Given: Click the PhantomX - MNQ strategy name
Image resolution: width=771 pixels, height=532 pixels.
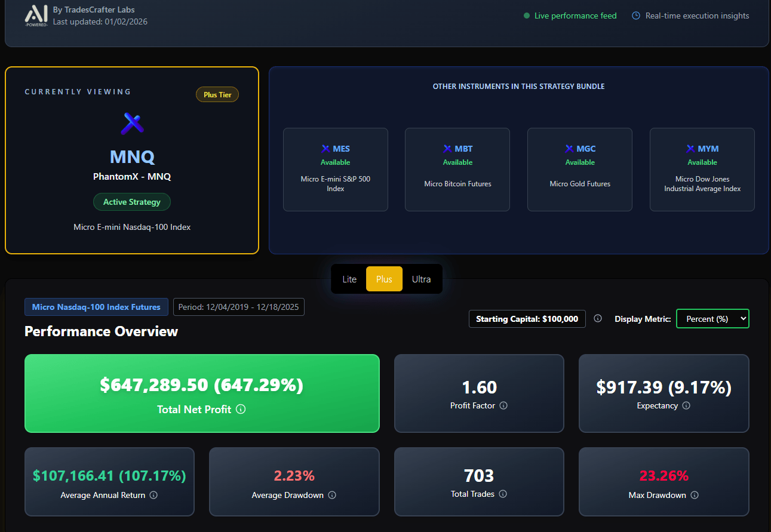Looking at the screenshot, I should (x=132, y=177).
